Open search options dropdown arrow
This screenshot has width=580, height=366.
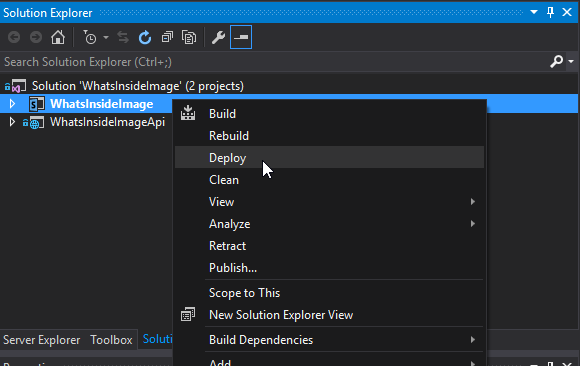[571, 61]
